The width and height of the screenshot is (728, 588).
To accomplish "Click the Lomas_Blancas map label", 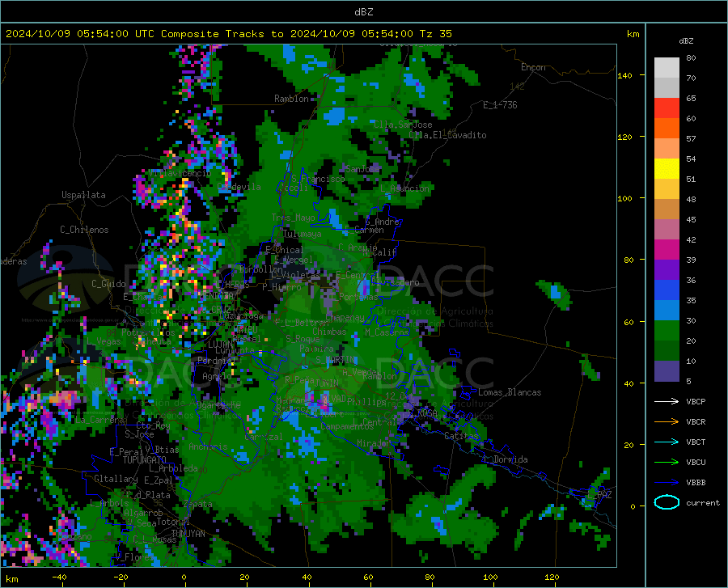I will [x=510, y=392].
